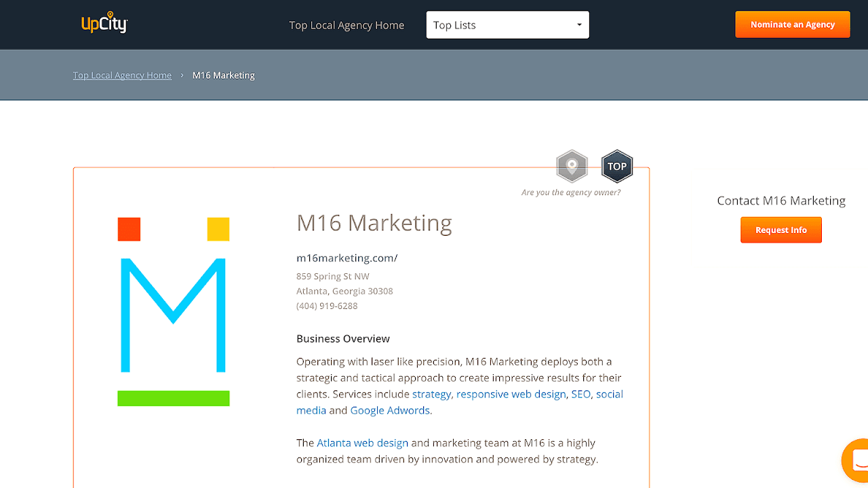
Task: Select the gray location pin hexagon badge
Action: [572, 166]
